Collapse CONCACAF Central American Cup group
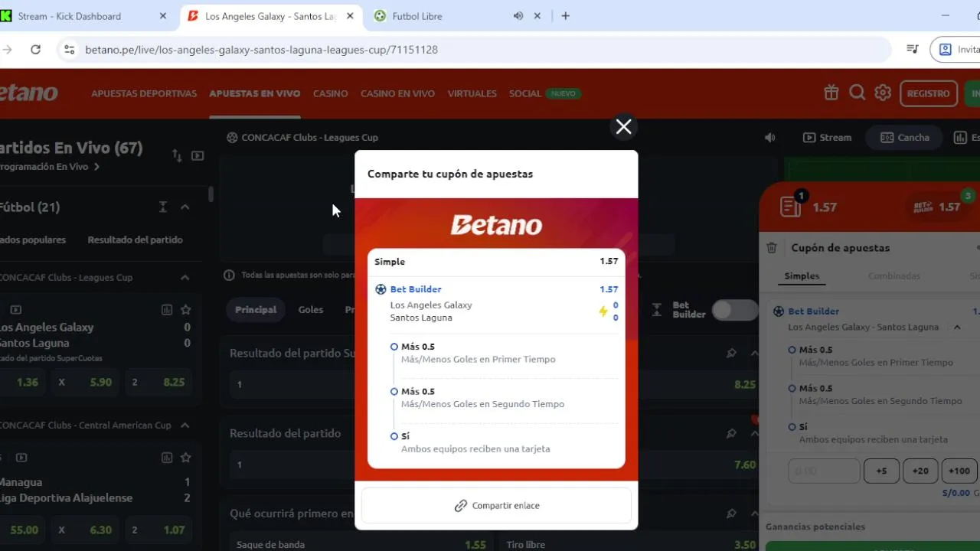The width and height of the screenshot is (980, 551). click(x=185, y=425)
